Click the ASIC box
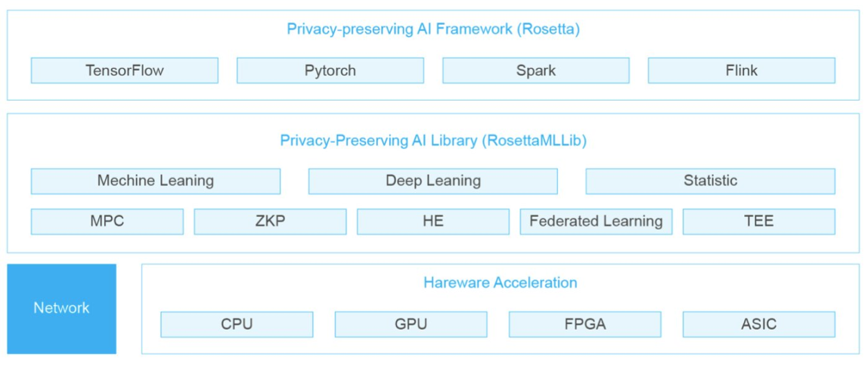The width and height of the screenshot is (868, 367). pyautogui.click(x=758, y=324)
